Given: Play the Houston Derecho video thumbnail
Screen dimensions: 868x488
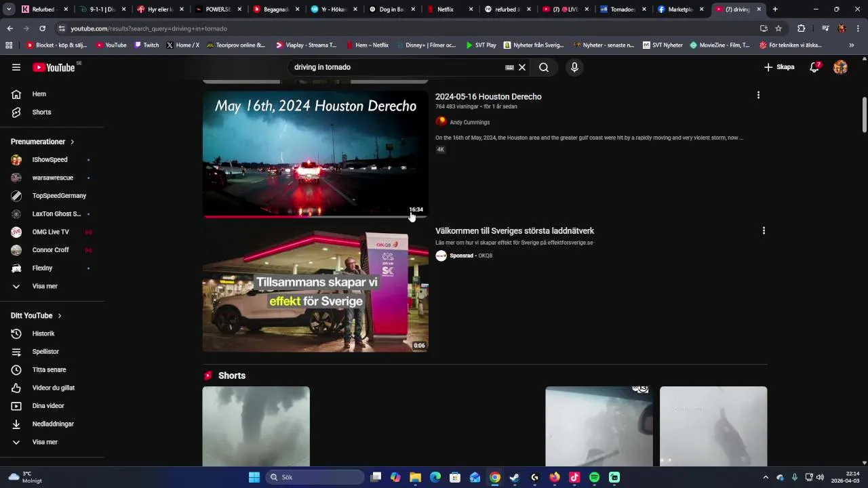Looking at the screenshot, I should (x=315, y=154).
